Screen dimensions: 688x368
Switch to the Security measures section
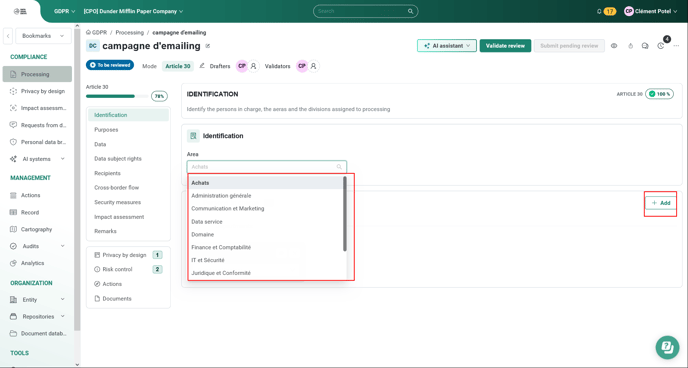click(128, 202)
